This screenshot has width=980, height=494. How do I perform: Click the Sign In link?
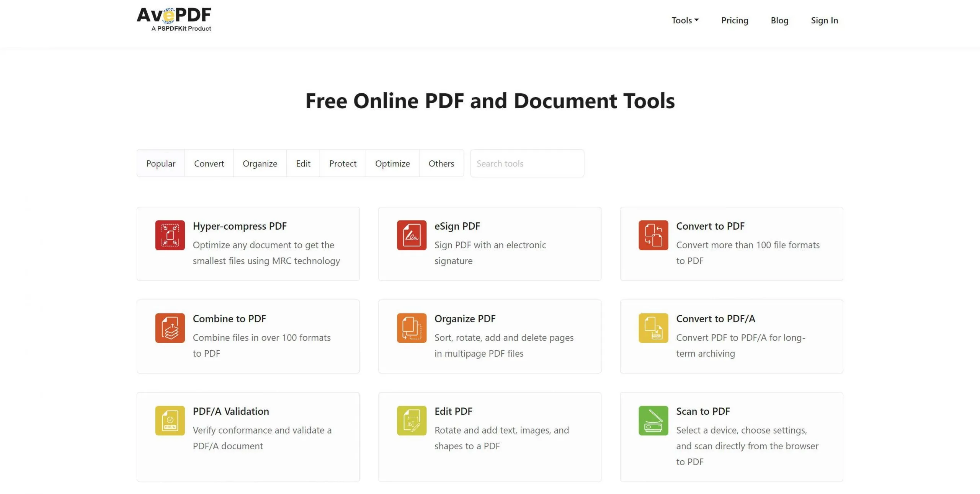coord(825,20)
